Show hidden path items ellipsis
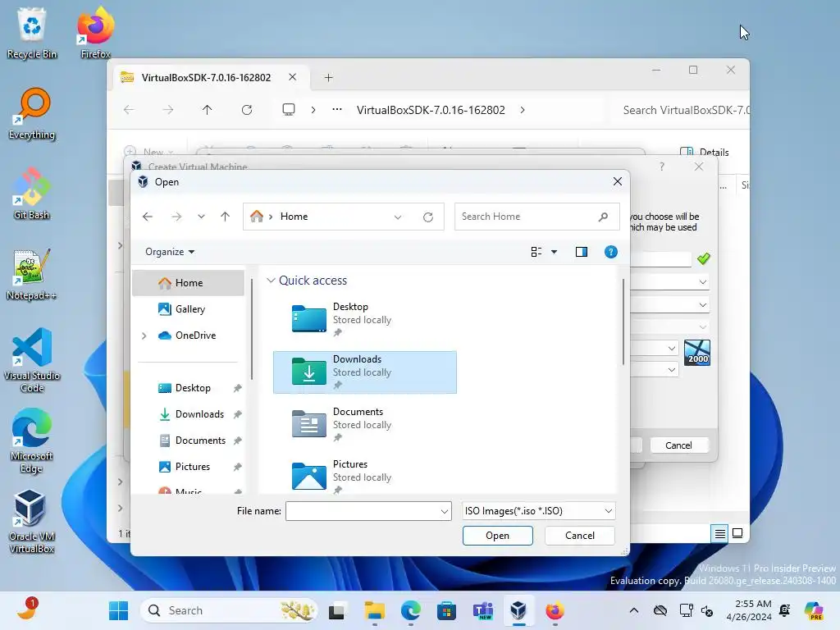The image size is (840, 630). [337, 109]
